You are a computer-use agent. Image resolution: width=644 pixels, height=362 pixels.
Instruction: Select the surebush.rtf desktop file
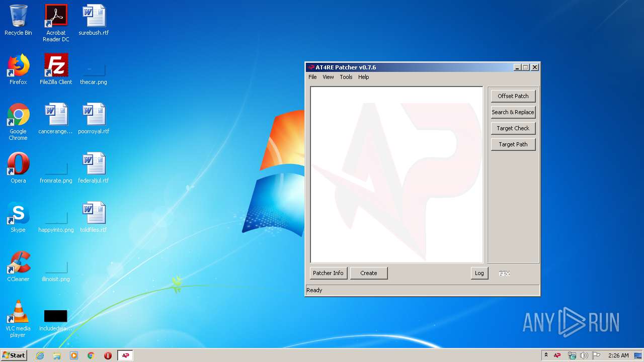(x=94, y=21)
